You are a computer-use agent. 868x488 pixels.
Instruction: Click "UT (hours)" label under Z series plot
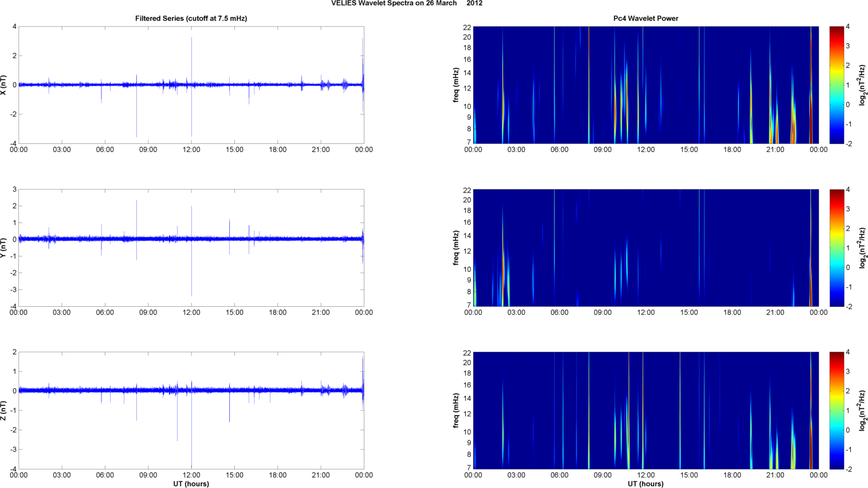191,484
